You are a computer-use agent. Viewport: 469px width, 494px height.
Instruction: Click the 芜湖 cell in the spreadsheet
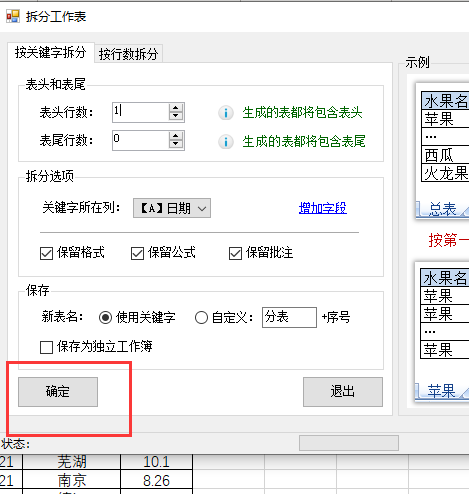pos(72,462)
